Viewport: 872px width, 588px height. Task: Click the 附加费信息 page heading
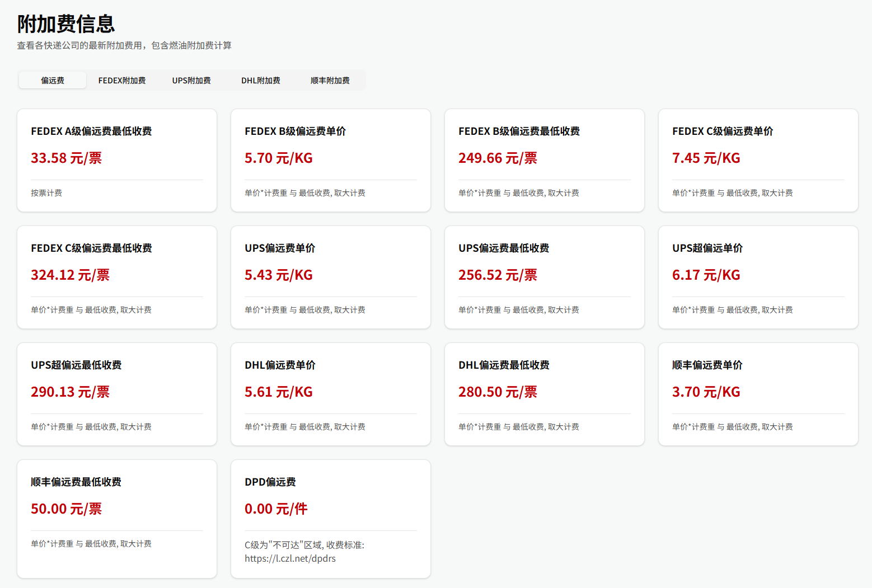(66, 24)
